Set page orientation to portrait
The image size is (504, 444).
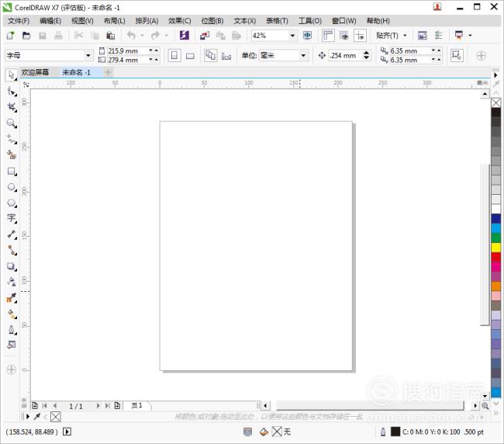click(x=174, y=56)
